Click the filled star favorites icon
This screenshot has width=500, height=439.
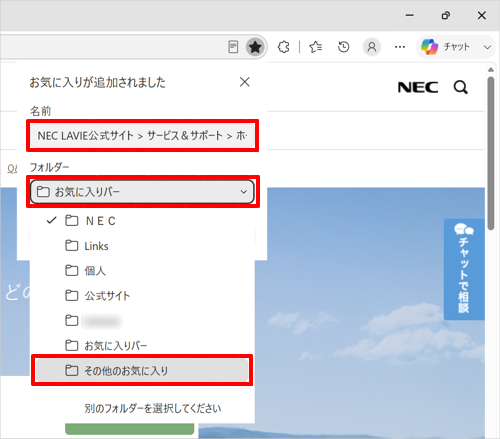point(255,47)
